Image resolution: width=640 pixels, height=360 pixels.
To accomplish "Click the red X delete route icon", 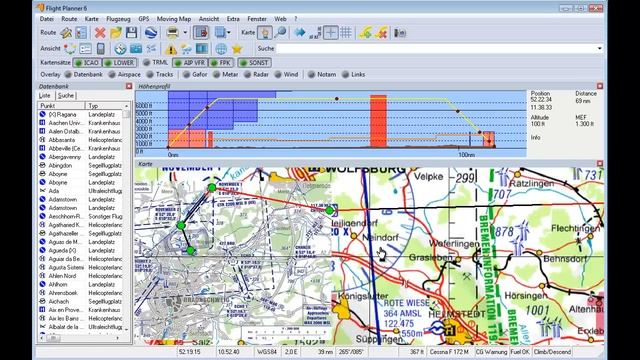I will pyautogui.click(x=100, y=33).
